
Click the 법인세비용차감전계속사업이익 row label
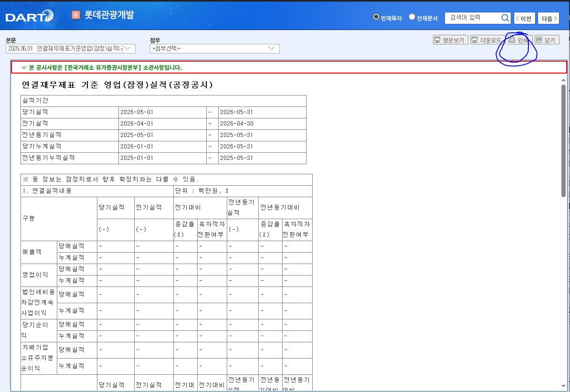tap(39, 302)
